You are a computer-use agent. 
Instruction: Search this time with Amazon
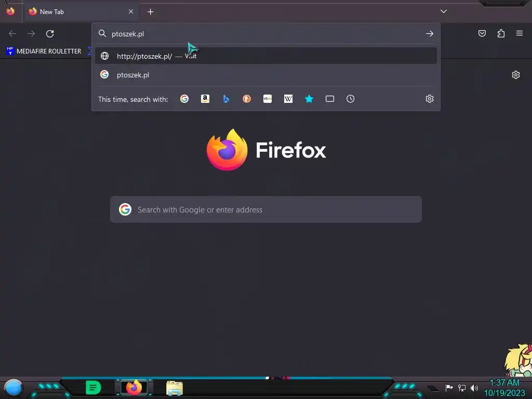[205, 99]
